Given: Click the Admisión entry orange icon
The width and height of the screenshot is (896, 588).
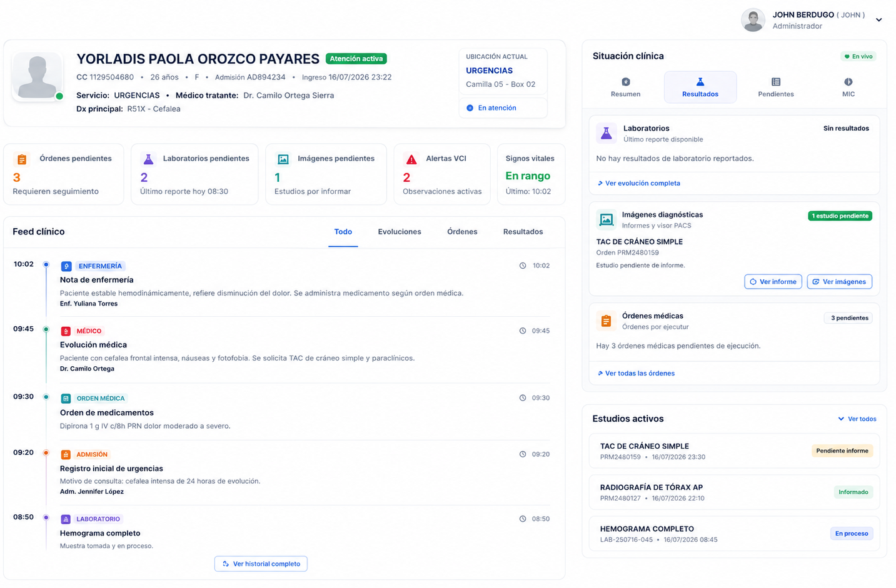Looking at the screenshot, I should coord(66,455).
